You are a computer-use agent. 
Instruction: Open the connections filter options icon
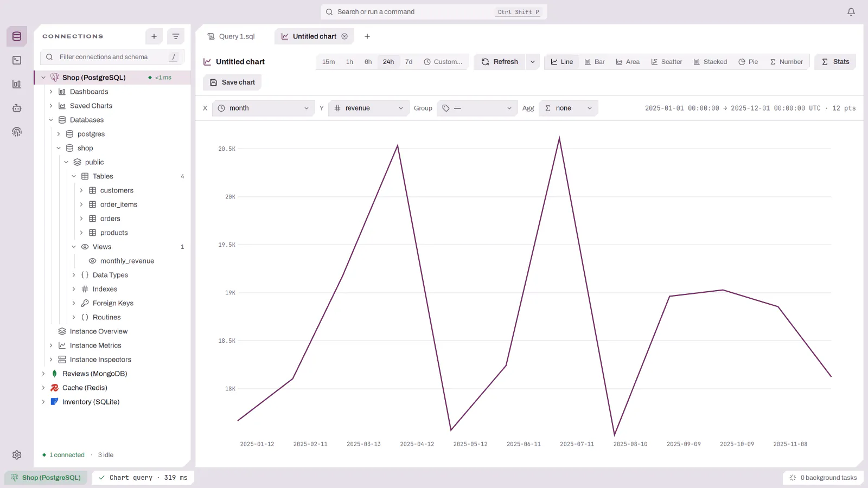[176, 36]
